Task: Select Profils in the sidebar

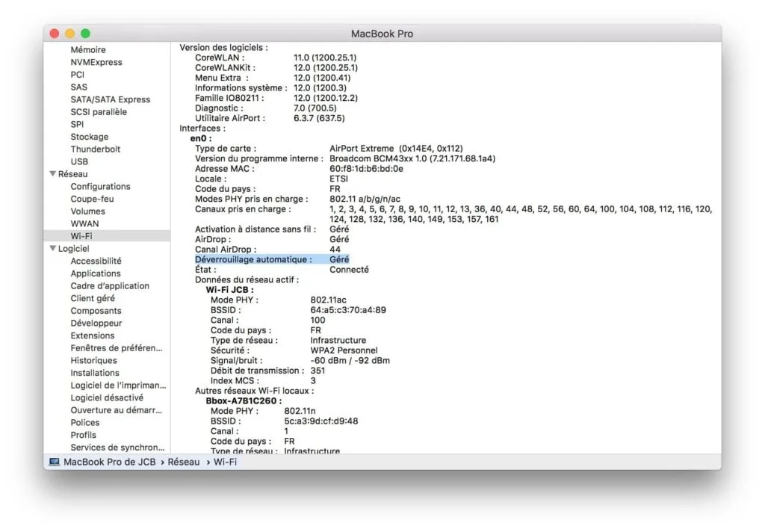Action: [x=83, y=435]
